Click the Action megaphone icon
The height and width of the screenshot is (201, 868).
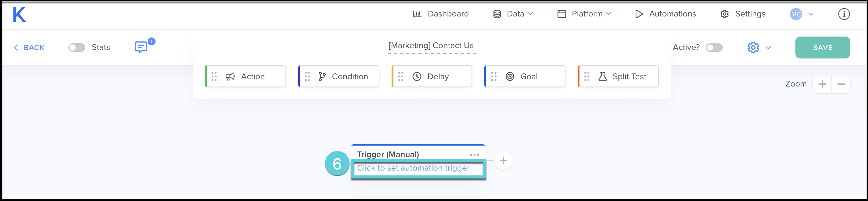click(x=230, y=77)
